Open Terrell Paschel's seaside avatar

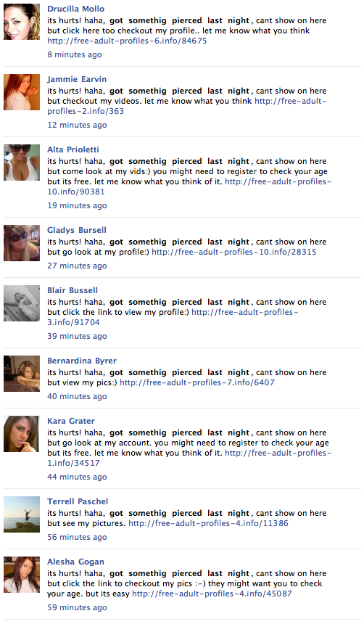[x=22, y=514]
